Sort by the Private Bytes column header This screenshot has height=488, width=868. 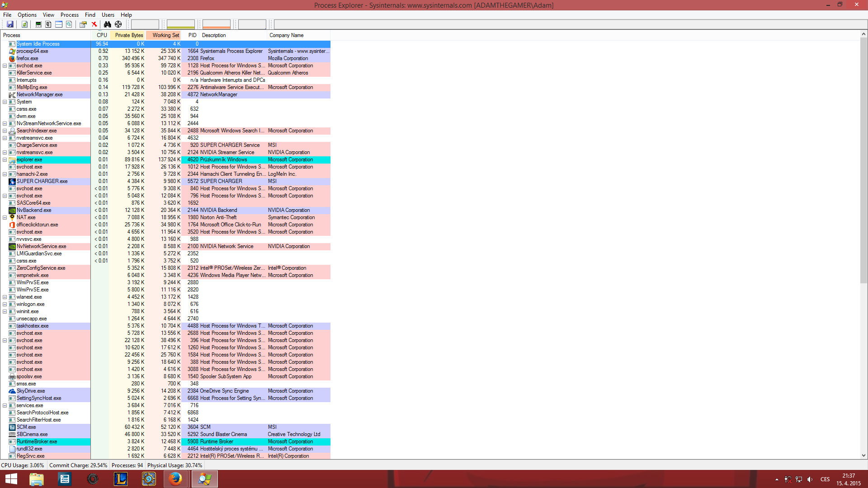click(128, 35)
